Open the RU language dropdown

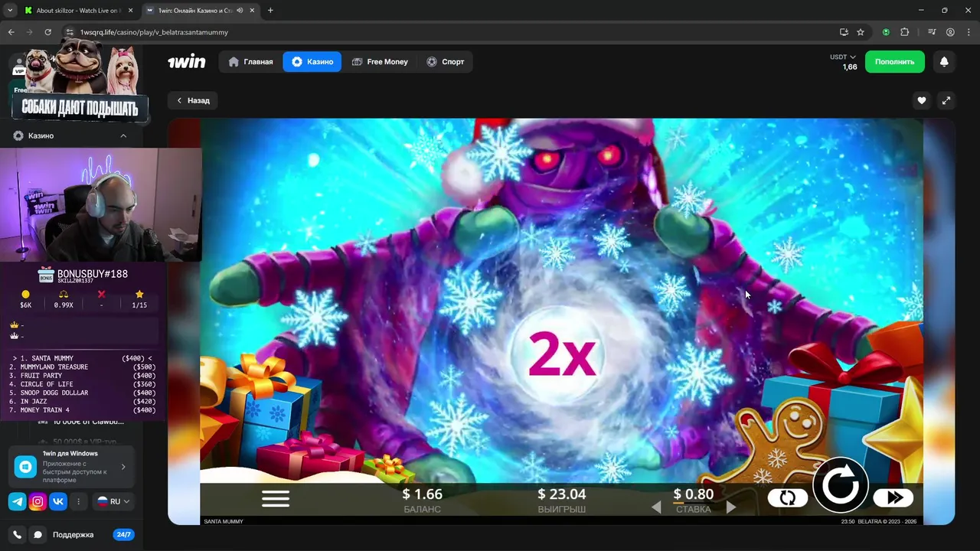point(113,502)
